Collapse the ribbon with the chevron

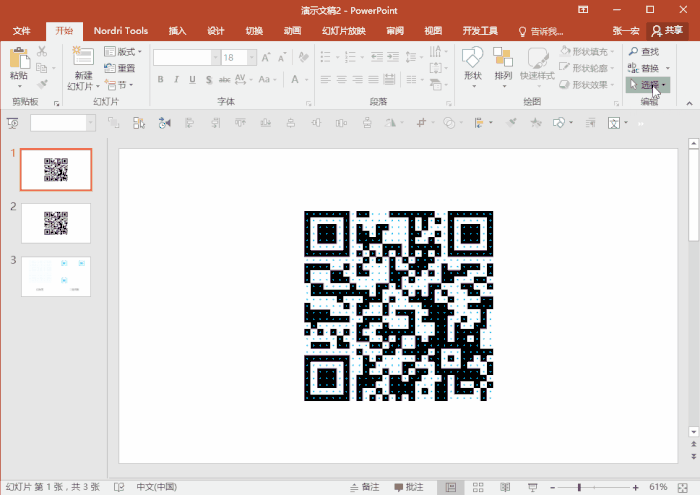(689, 103)
